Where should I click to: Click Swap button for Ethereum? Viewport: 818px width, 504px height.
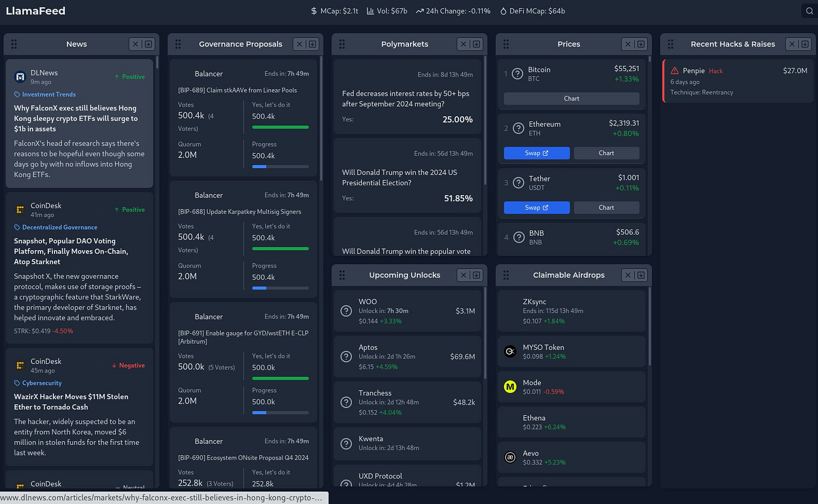[x=537, y=153]
